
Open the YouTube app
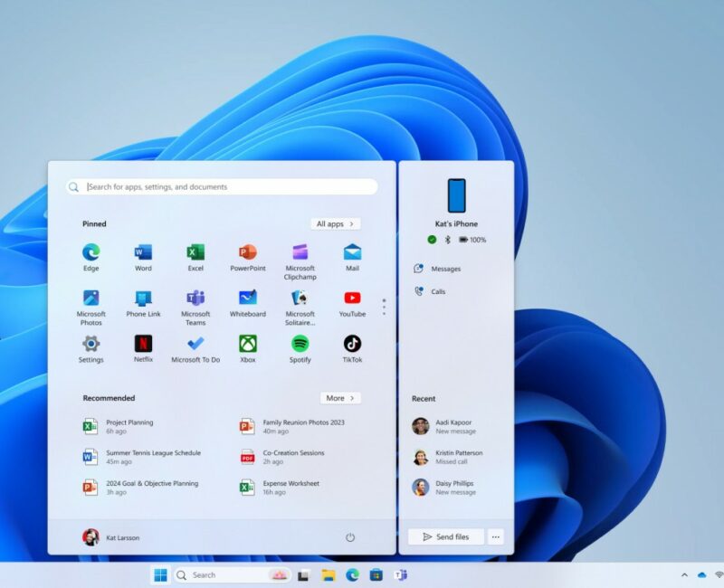pyautogui.click(x=352, y=304)
